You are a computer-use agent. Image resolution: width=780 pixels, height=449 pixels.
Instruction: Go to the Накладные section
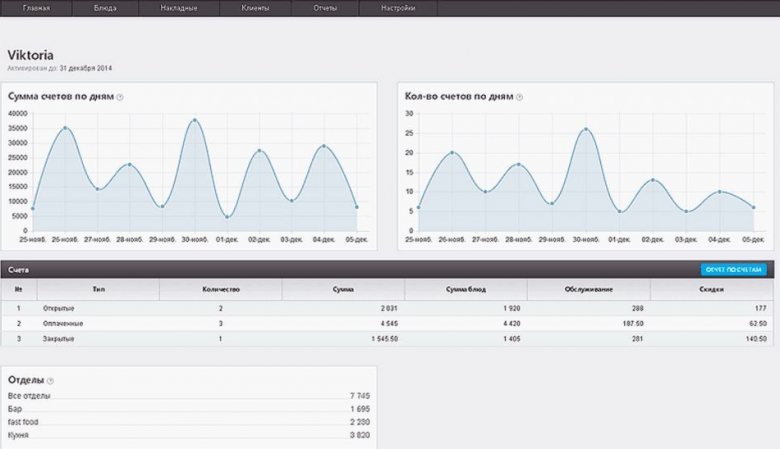point(179,8)
